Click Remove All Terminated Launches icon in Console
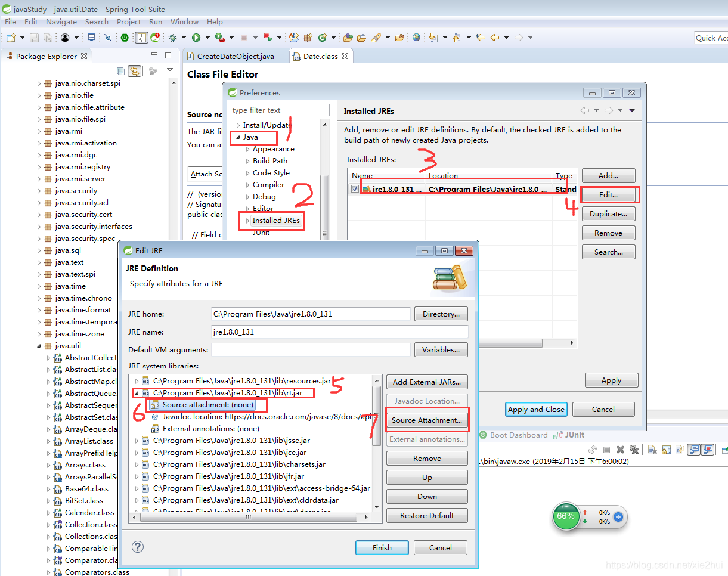 [x=634, y=450]
